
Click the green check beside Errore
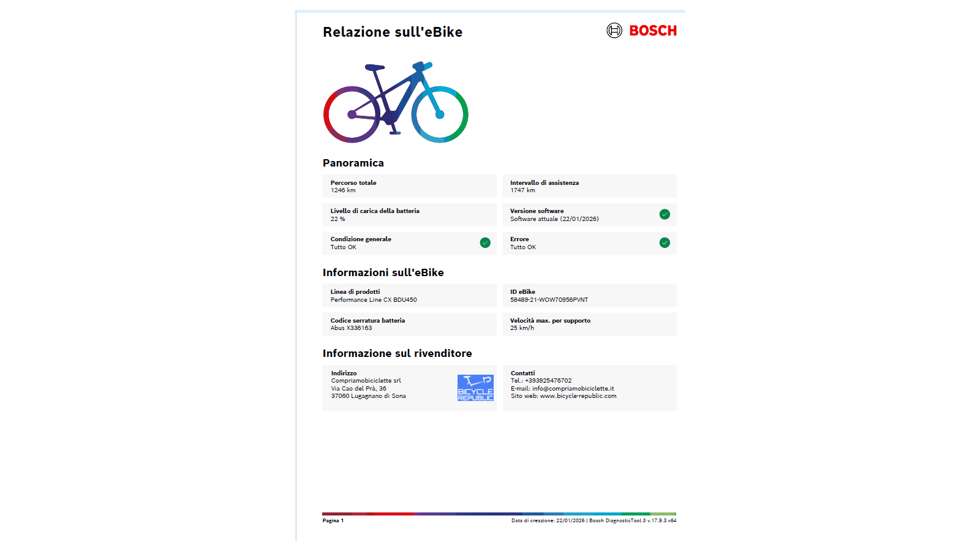point(664,243)
